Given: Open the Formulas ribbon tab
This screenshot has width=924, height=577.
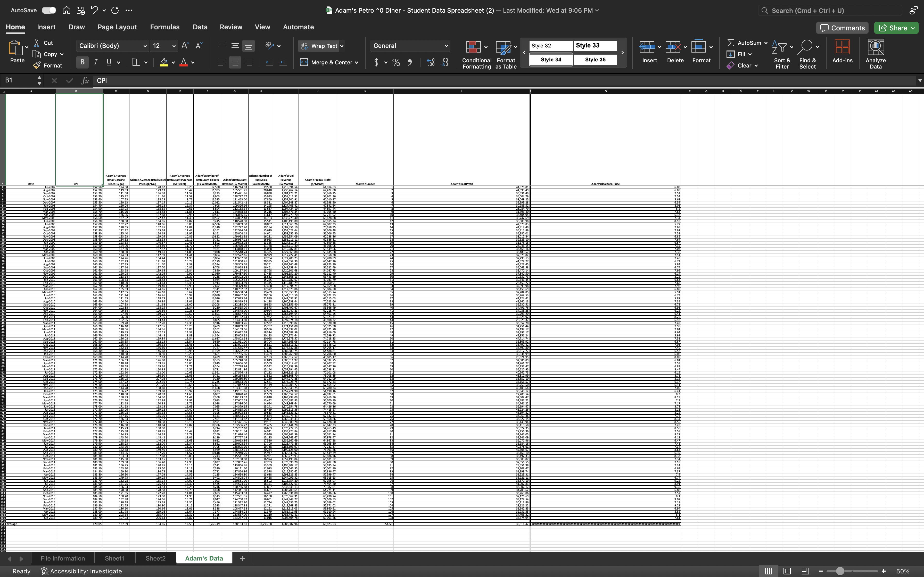Looking at the screenshot, I should (164, 27).
